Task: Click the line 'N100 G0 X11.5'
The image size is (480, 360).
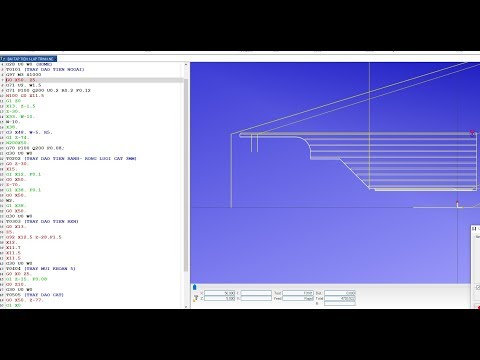Action: (x=25, y=96)
